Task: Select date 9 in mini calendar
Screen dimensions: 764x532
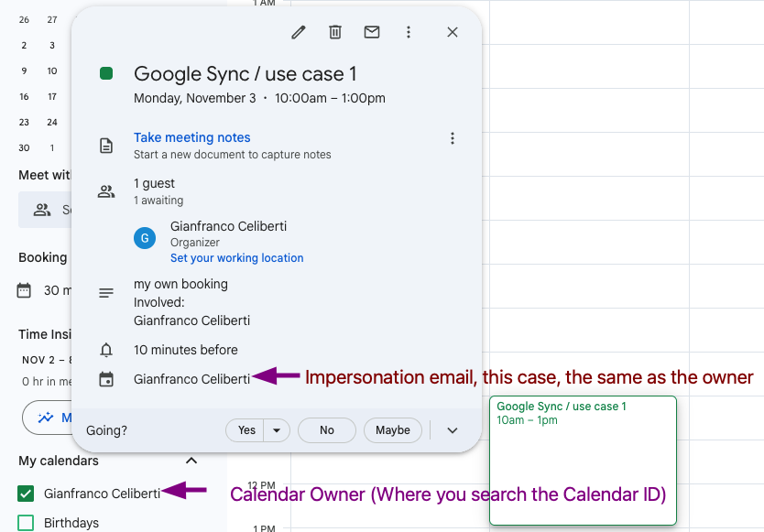Action: coord(24,71)
